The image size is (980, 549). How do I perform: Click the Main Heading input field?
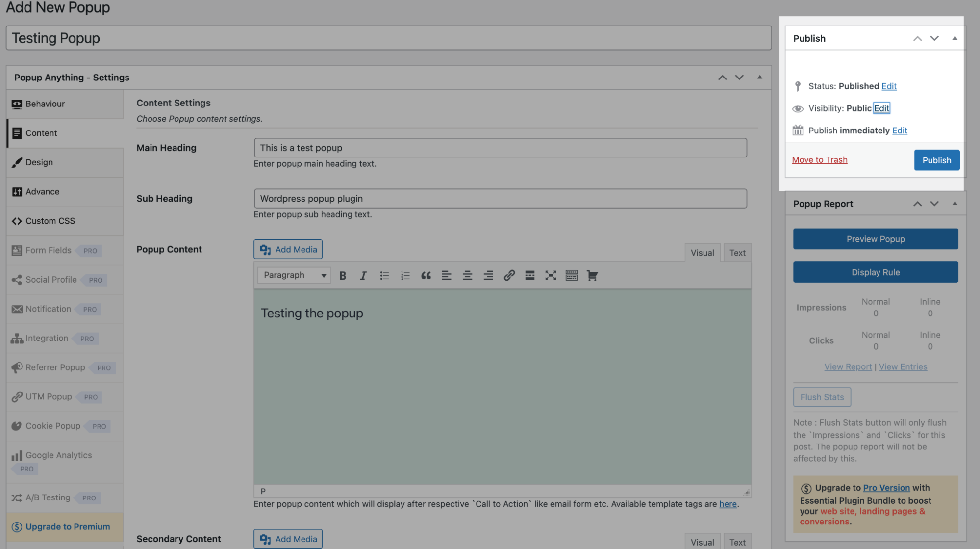pyautogui.click(x=500, y=148)
